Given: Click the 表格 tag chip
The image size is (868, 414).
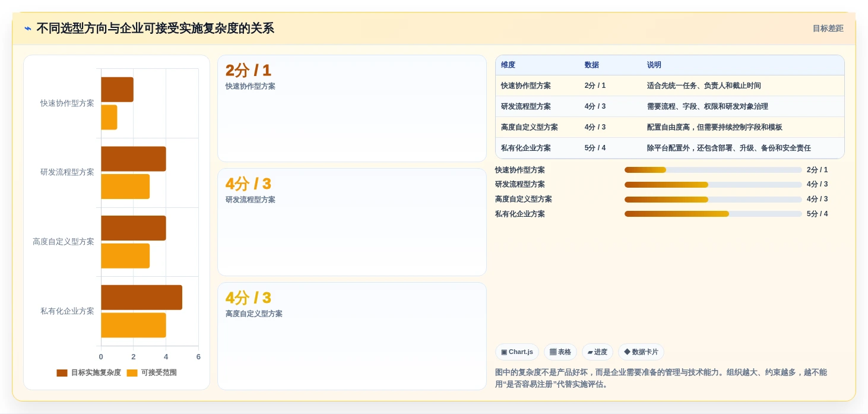Looking at the screenshot, I should (560, 352).
